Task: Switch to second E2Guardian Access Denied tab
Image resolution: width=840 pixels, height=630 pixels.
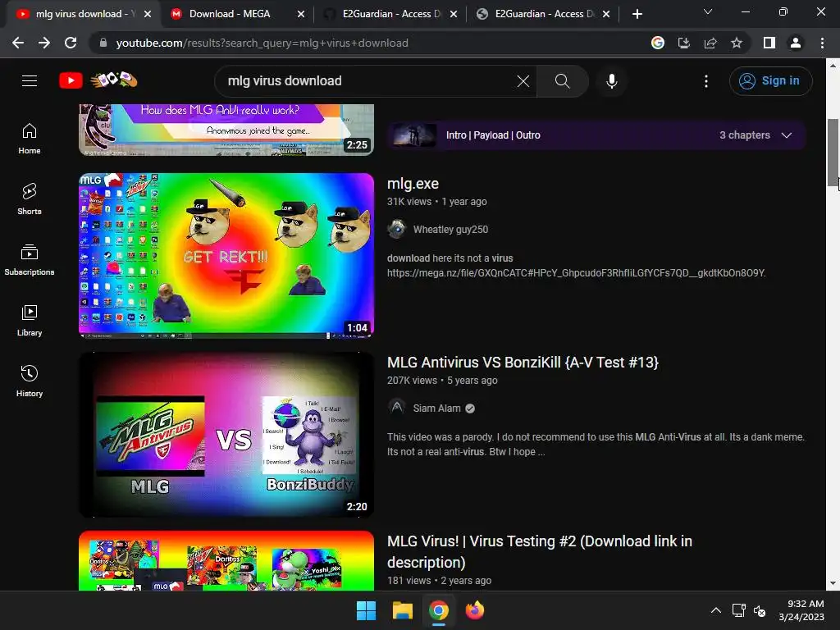Action: coord(543,14)
